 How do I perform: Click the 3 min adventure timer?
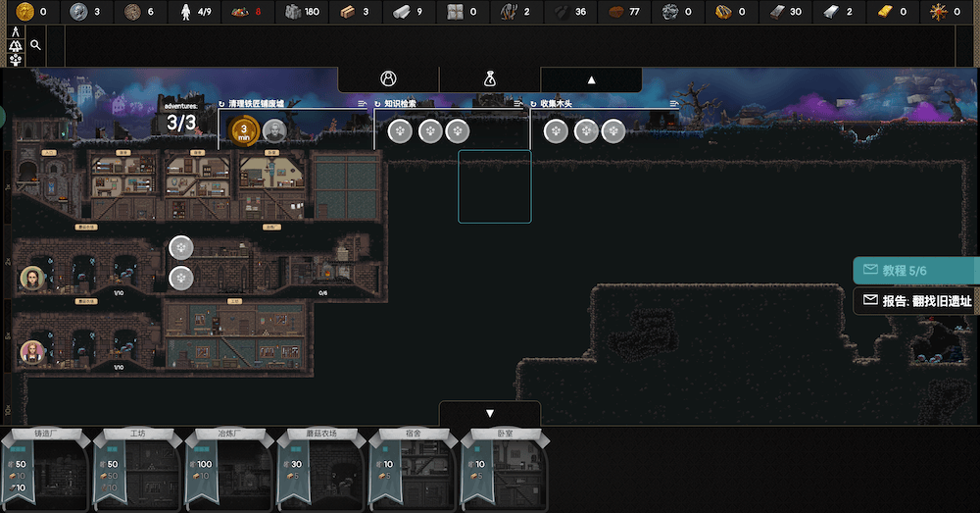[x=244, y=130]
